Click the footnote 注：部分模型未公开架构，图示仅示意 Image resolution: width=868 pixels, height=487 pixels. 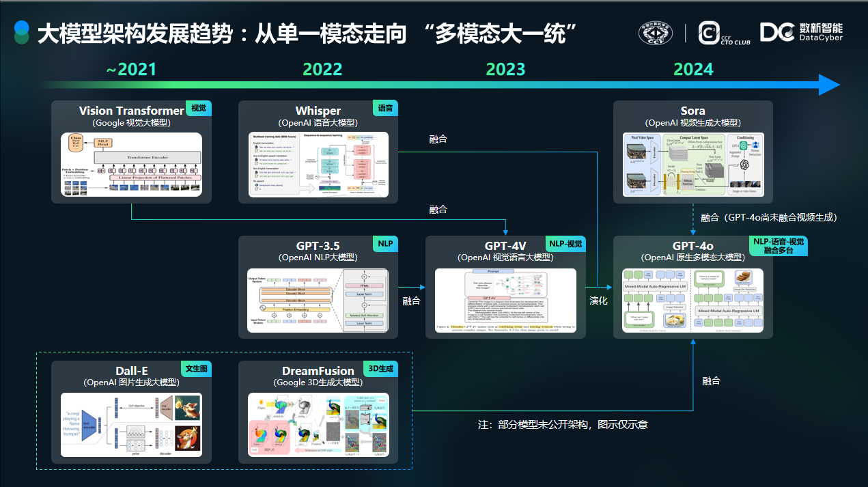pos(563,425)
